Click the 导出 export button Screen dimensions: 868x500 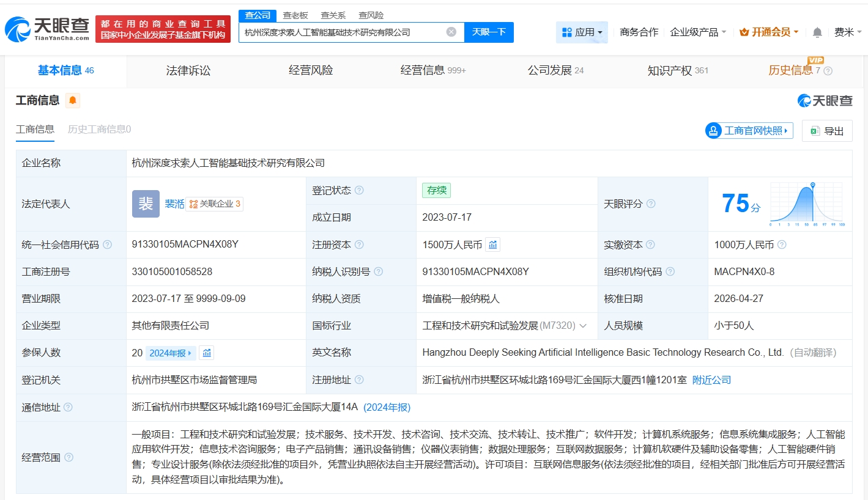tap(827, 131)
